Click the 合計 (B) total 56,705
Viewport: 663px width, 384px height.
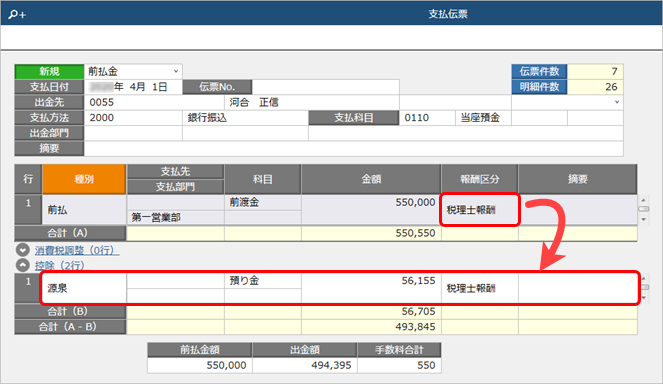(x=371, y=312)
